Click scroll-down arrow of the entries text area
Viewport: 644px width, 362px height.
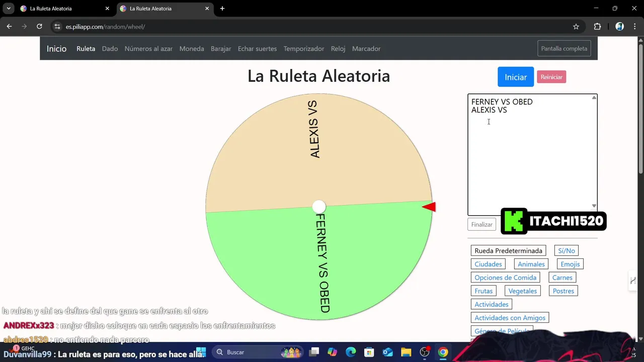594,206
